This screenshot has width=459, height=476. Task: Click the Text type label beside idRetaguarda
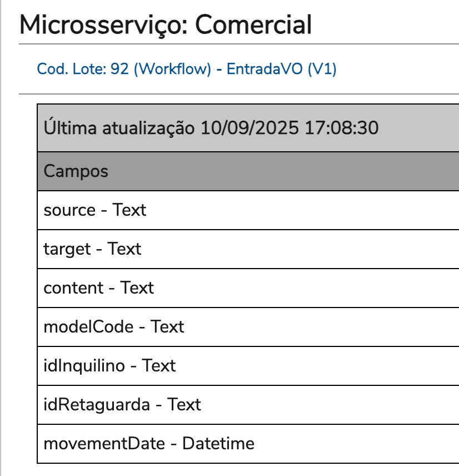(x=184, y=404)
